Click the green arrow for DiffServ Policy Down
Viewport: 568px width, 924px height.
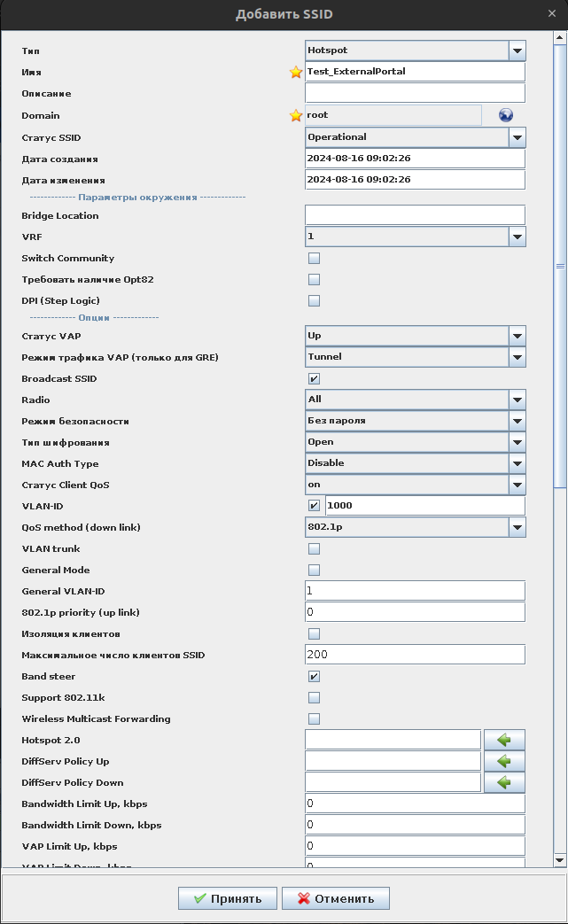click(x=504, y=782)
